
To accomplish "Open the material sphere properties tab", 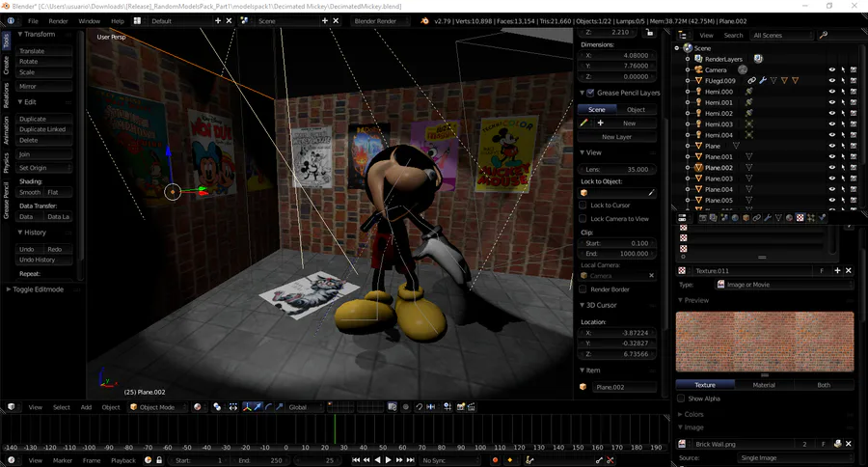I will click(789, 218).
